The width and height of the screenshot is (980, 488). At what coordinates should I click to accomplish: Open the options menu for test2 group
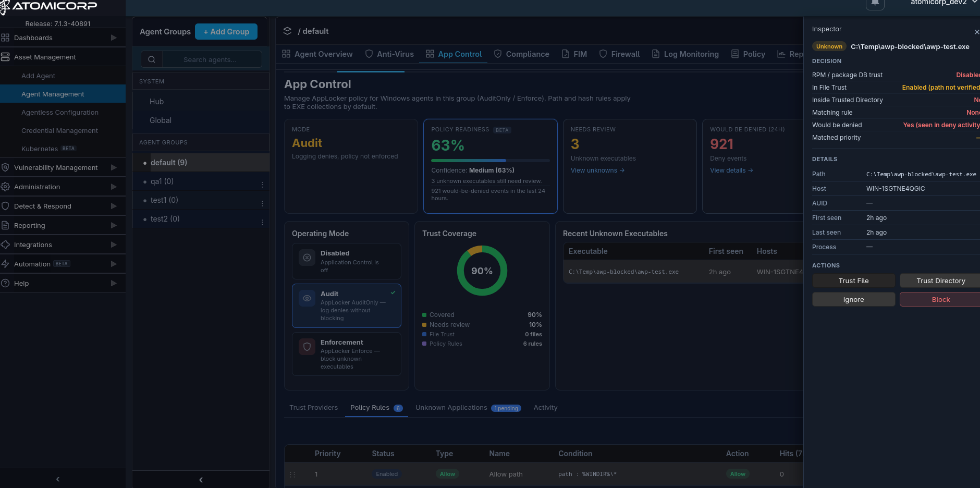click(x=262, y=222)
